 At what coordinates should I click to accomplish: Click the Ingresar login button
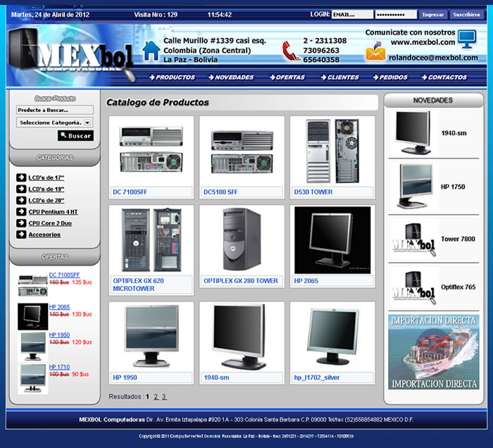[433, 15]
